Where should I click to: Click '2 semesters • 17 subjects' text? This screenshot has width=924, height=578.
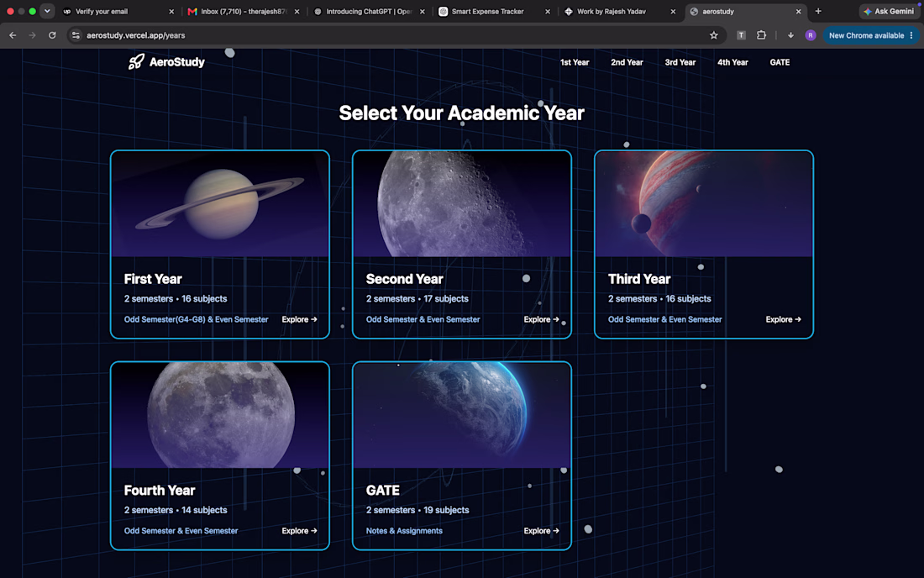[417, 299]
